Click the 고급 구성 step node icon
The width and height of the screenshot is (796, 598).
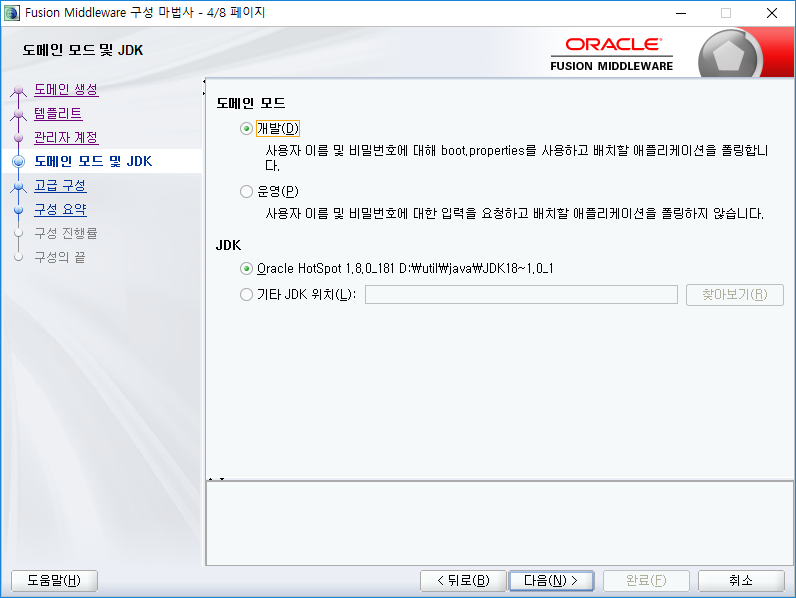(19, 186)
